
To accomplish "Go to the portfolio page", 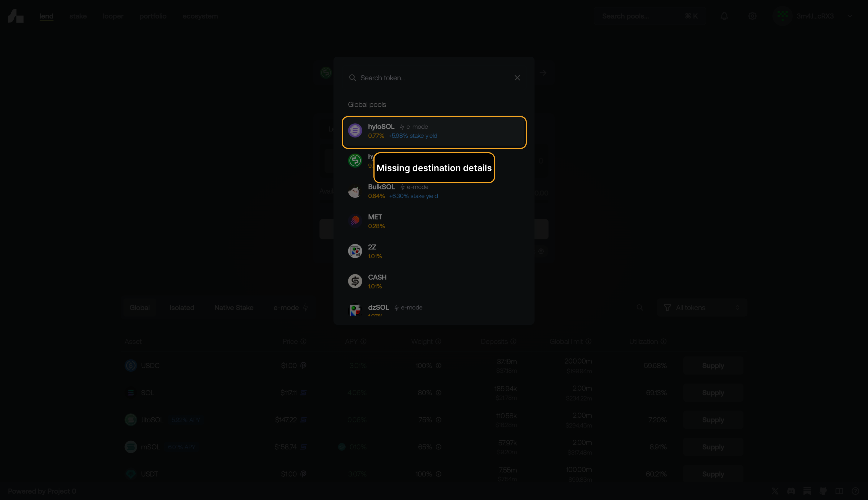I will (153, 16).
